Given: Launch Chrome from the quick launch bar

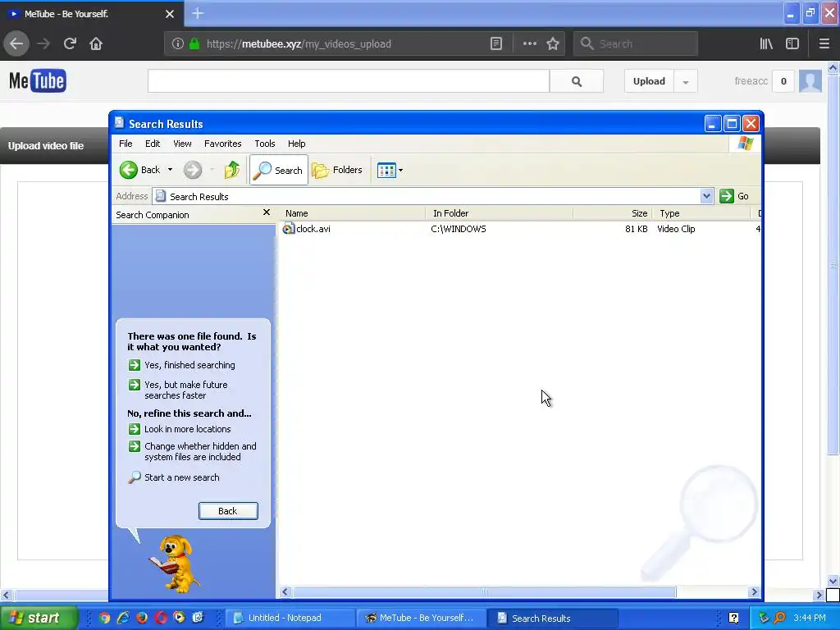Looking at the screenshot, I should [x=104, y=618].
